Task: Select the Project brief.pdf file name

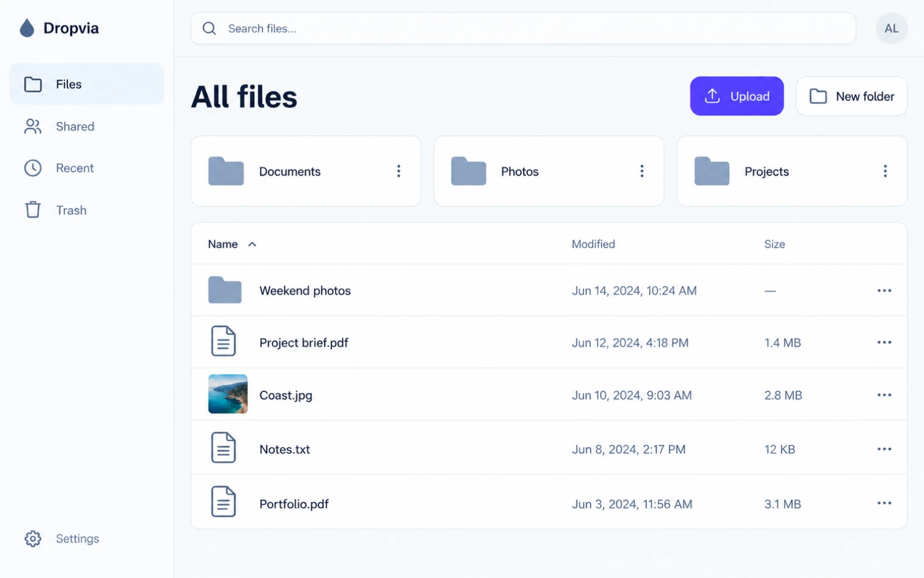Action: point(304,342)
